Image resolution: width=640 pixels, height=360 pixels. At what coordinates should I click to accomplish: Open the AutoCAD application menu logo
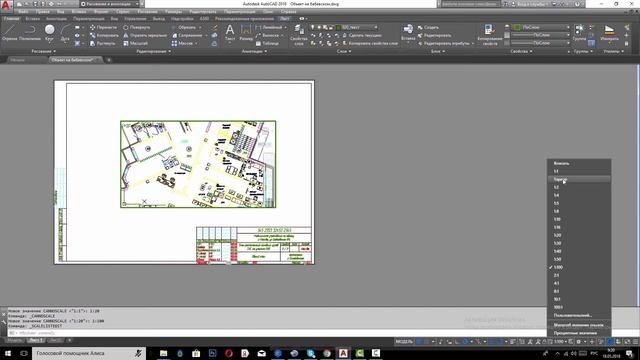tap(6, 5)
